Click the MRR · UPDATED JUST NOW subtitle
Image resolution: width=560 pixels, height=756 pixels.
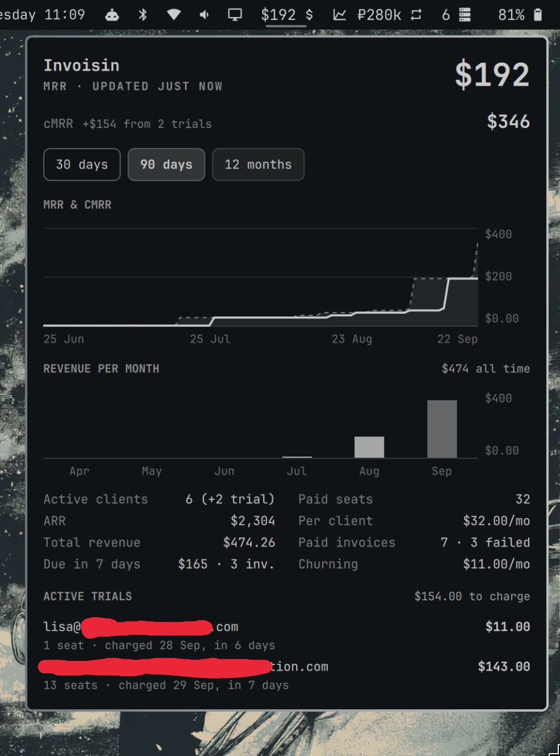[x=133, y=86]
